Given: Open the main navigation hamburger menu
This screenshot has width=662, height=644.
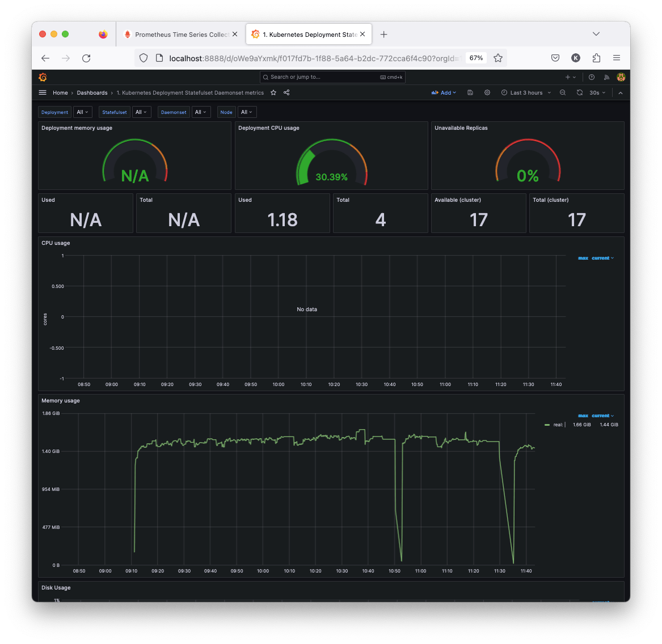Looking at the screenshot, I should (43, 92).
